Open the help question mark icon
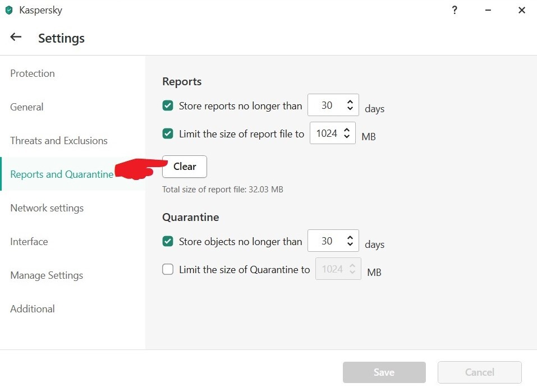537x392 pixels. pos(455,10)
